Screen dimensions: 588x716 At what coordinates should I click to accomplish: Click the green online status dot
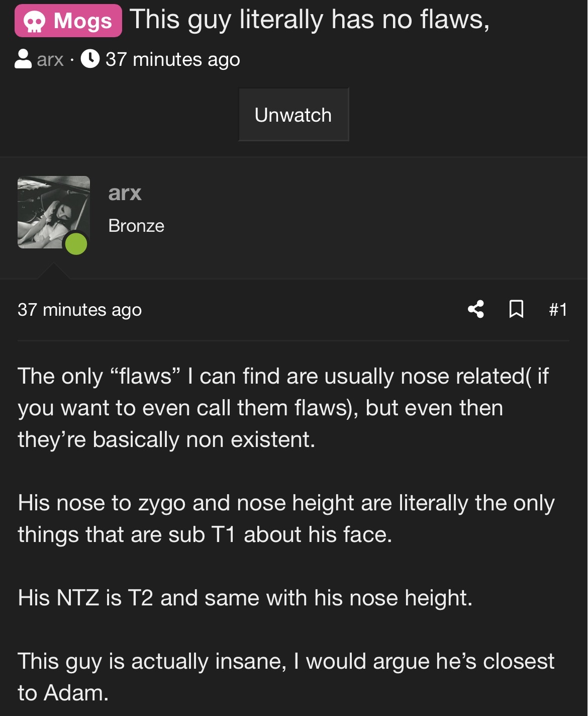[x=76, y=244]
